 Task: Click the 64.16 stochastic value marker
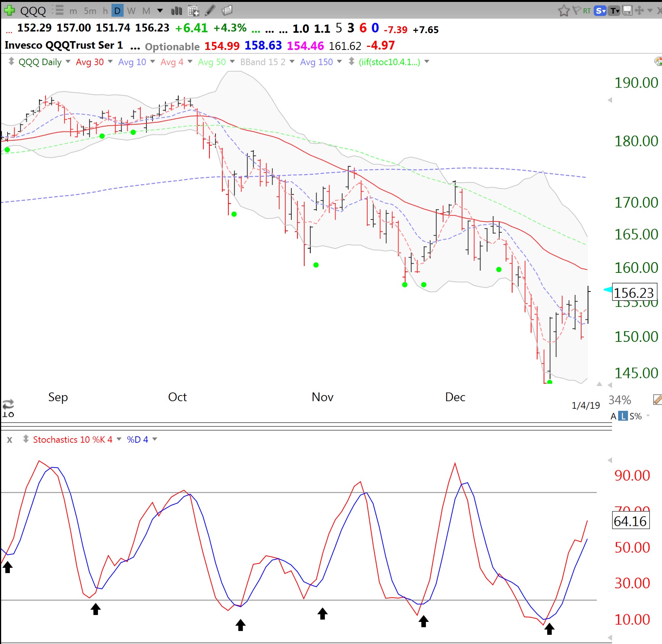pyautogui.click(x=630, y=521)
